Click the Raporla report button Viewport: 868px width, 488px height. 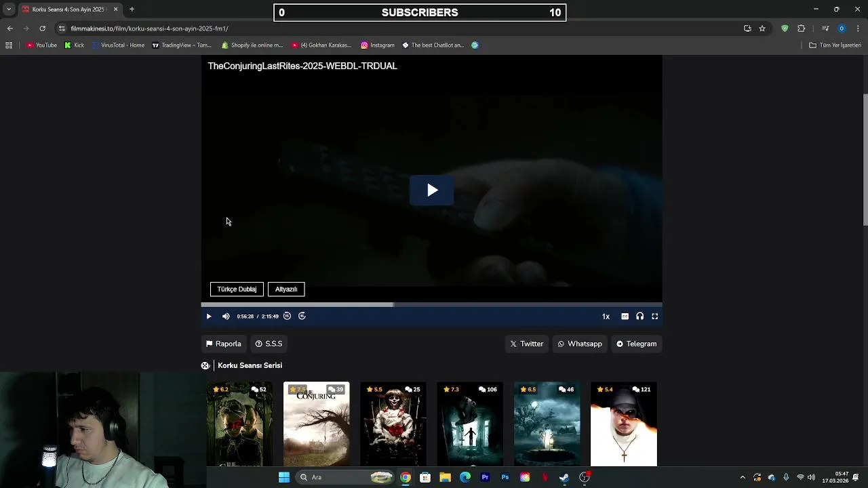click(224, 344)
